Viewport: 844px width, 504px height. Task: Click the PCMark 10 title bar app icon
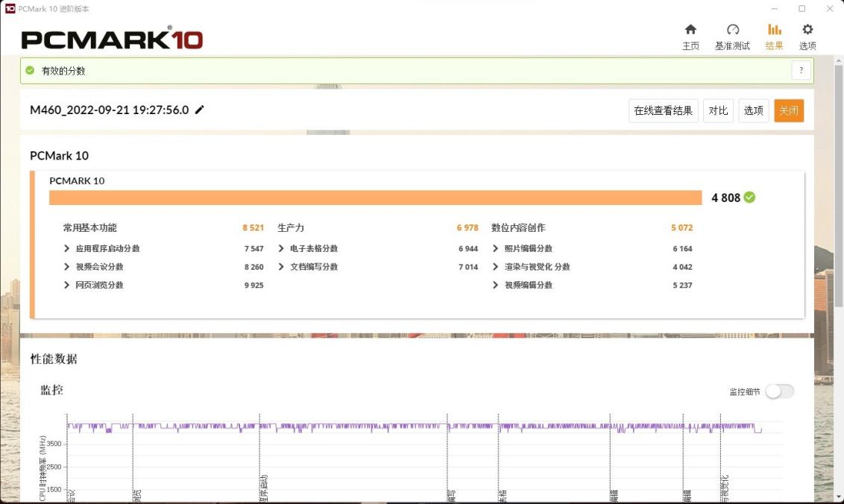(10, 9)
